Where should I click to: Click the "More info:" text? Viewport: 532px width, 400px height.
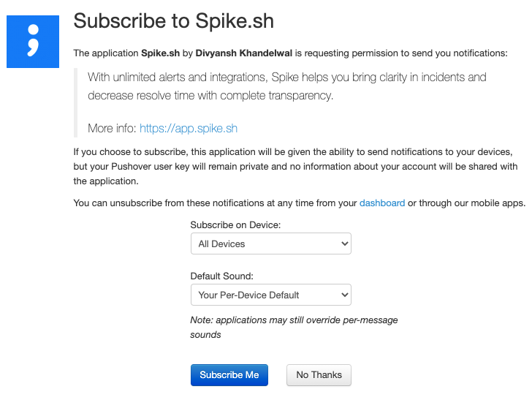[x=112, y=128]
